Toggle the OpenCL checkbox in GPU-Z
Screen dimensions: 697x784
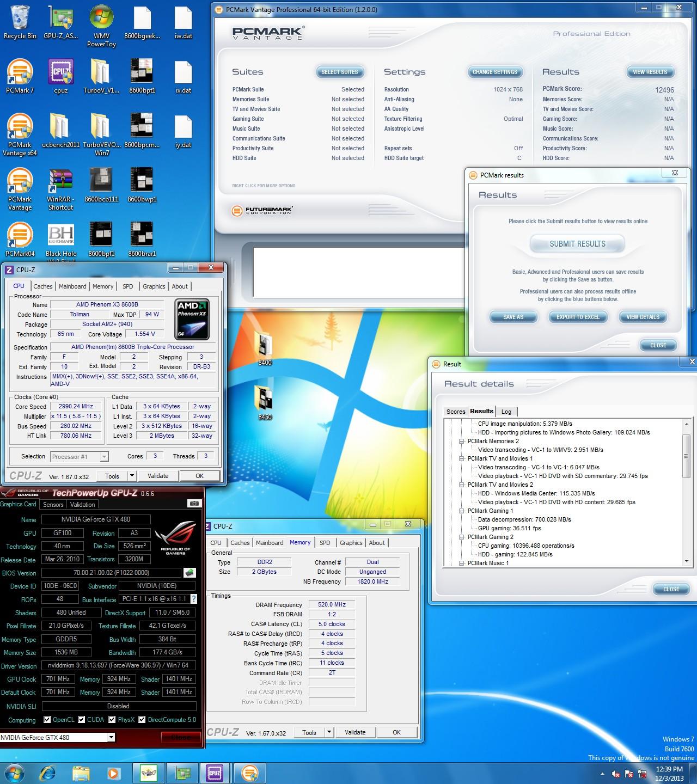pyautogui.click(x=47, y=720)
